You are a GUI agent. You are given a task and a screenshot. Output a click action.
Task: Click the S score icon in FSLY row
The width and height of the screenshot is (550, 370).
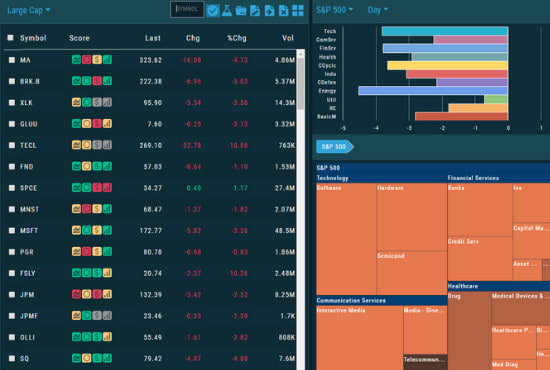(97, 273)
